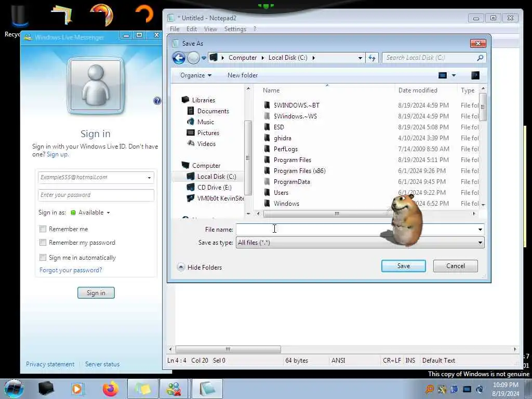Viewport: 532px width, 399px height.
Task: Check the Remember my password checkbox
Action: (43, 243)
